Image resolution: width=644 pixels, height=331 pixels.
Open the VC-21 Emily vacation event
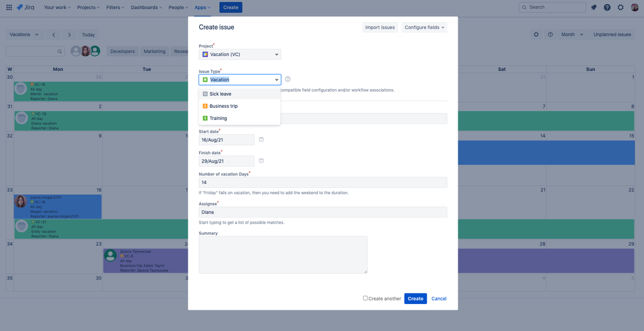[x=101, y=229]
